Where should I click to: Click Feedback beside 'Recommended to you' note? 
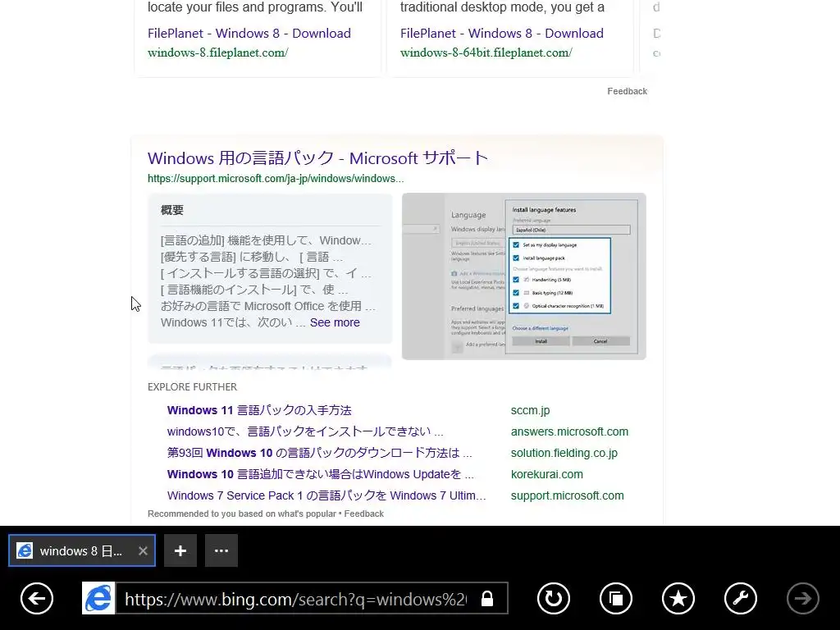pyautogui.click(x=363, y=514)
